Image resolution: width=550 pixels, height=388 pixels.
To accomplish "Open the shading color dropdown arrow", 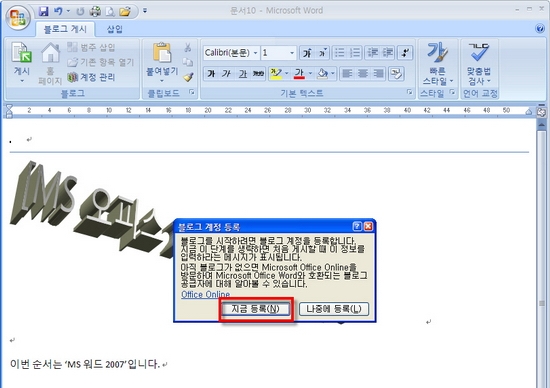I will (x=333, y=74).
